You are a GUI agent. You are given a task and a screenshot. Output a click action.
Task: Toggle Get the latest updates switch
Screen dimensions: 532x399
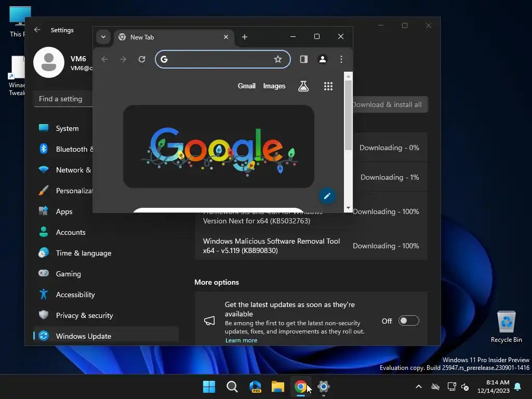[x=408, y=321]
